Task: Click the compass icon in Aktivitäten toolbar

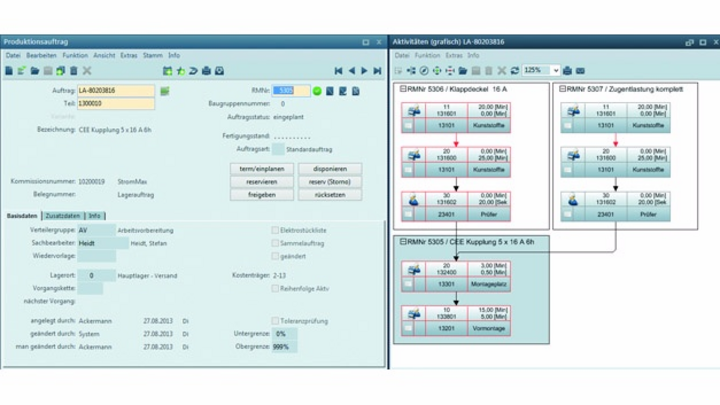Action: [423, 71]
